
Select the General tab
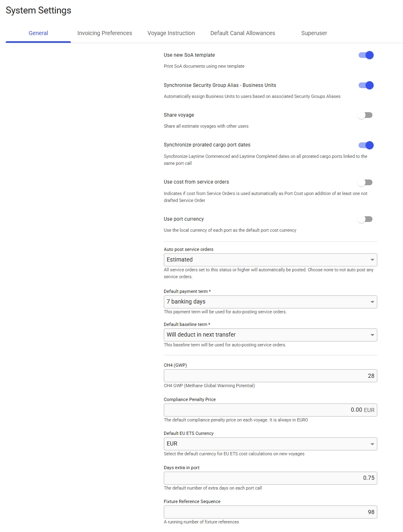[38, 33]
